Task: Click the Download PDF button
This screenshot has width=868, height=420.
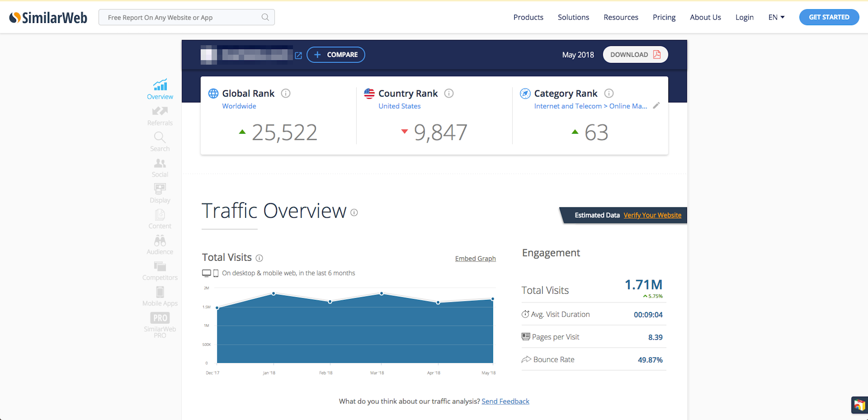Action: [635, 55]
